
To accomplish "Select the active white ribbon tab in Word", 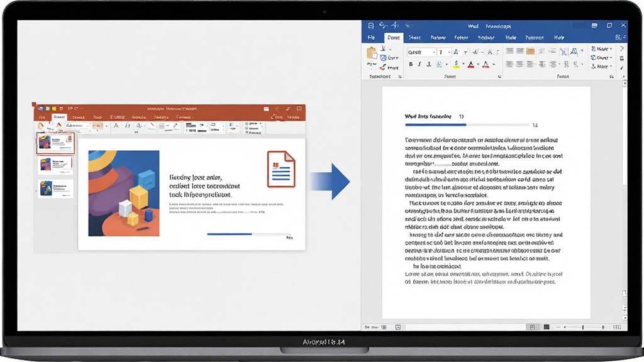I will [x=394, y=37].
